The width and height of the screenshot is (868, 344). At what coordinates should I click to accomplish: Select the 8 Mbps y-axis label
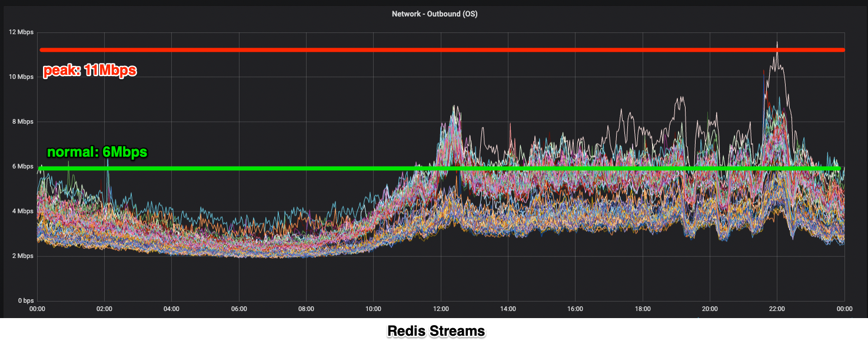coord(22,122)
